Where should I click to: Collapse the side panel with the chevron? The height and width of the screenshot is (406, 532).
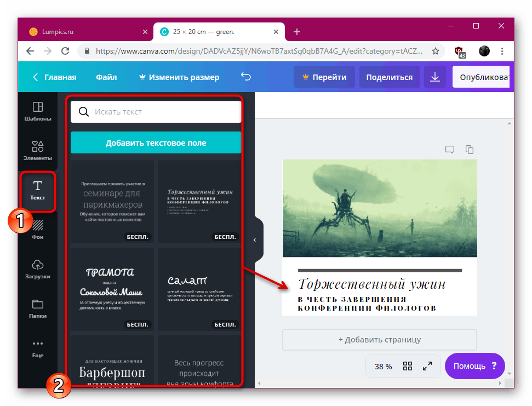click(x=255, y=240)
